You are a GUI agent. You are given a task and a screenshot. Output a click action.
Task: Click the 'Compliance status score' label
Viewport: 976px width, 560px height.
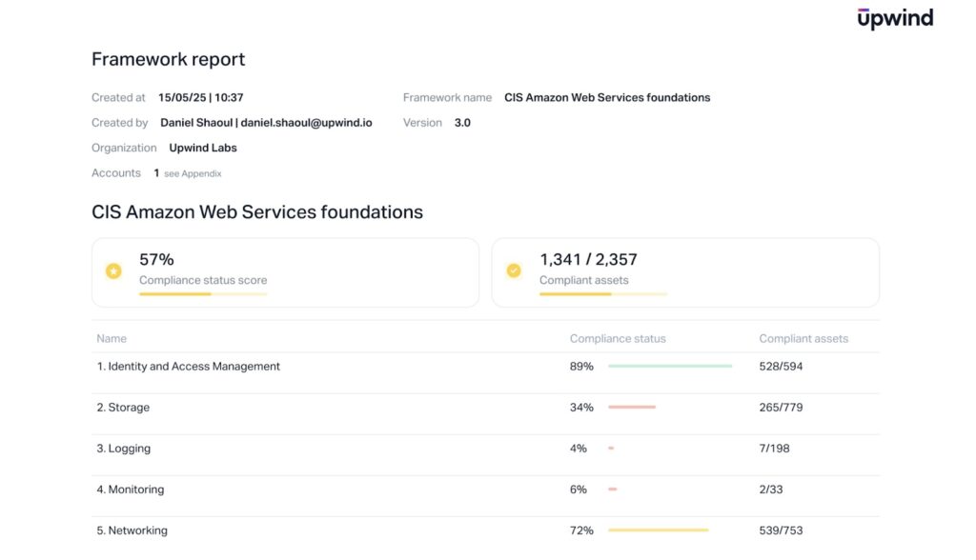point(203,281)
